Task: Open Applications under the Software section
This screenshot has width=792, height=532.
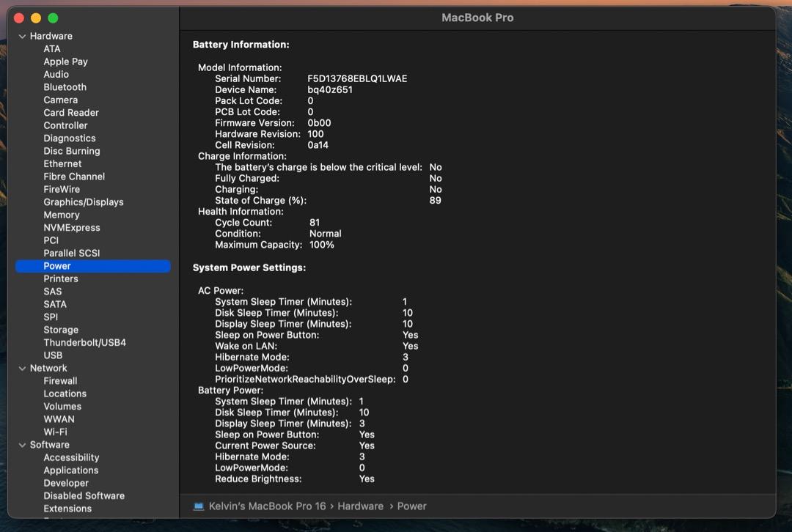Action: tap(70, 470)
